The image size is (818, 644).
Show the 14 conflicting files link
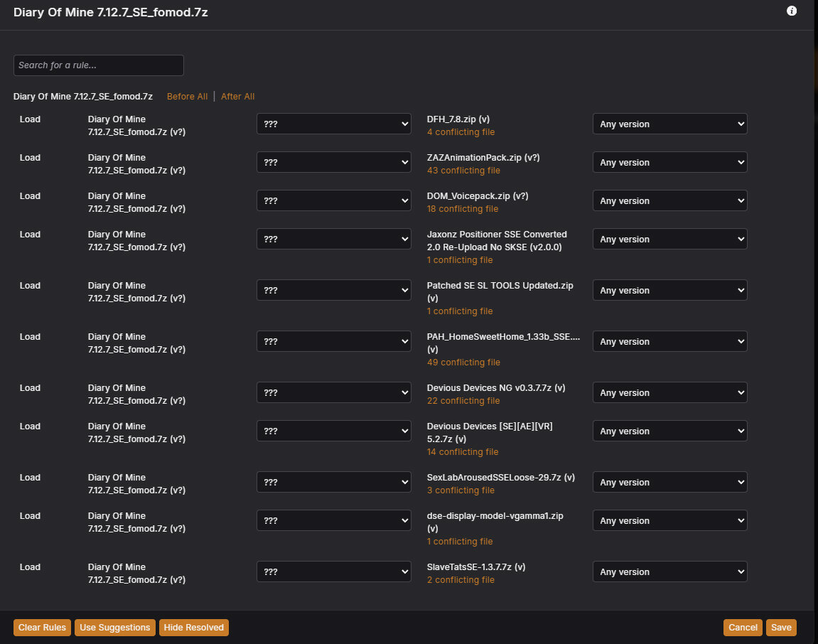coord(462,452)
